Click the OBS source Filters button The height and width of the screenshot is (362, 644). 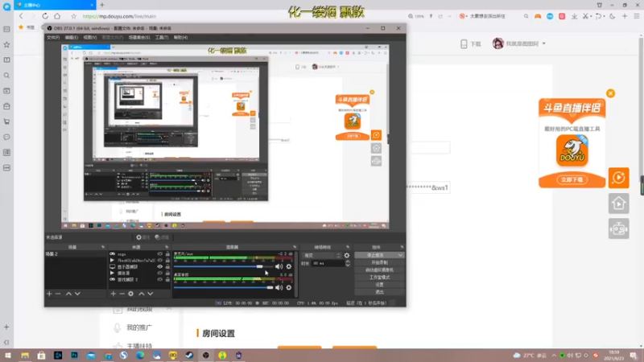tap(162, 237)
